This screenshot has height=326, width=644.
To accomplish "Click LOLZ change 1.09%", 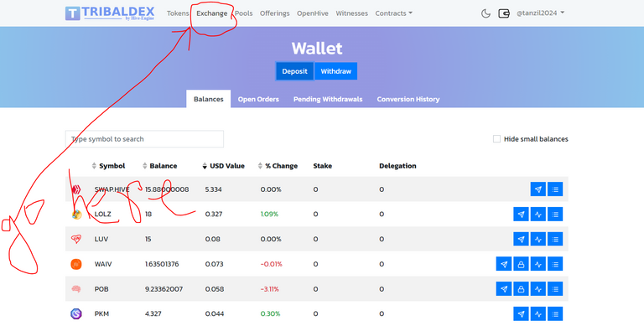I will (269, 215).
